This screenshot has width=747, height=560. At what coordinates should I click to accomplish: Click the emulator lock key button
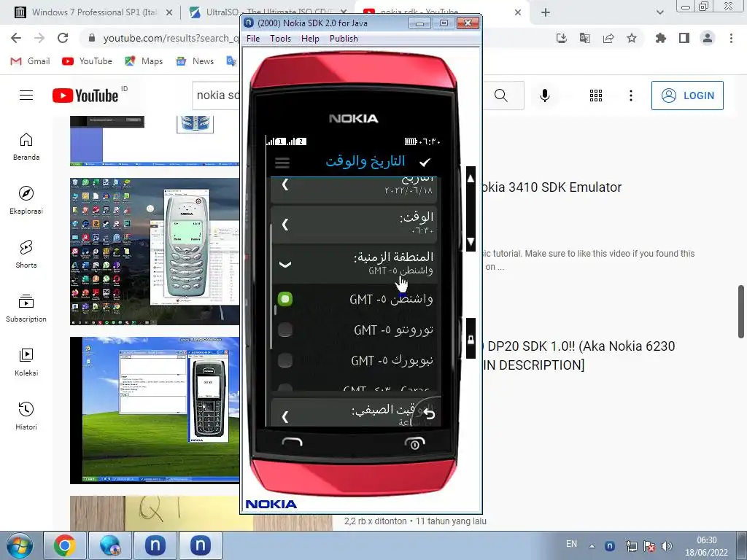(471, 338)
